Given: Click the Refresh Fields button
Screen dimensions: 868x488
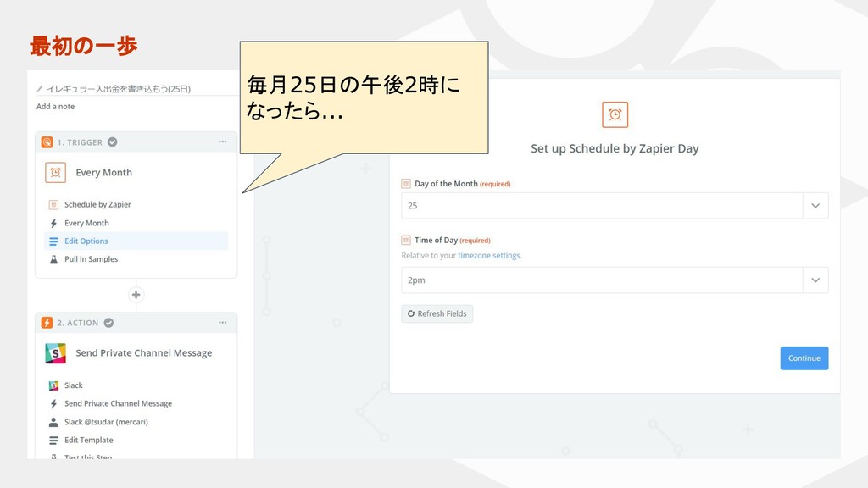Looking at the screenshot, I should (x=437, y=313).
